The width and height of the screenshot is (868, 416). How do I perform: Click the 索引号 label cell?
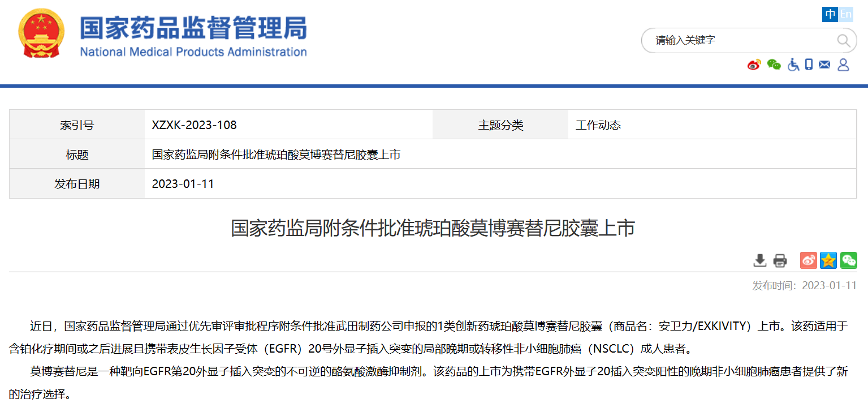(x=77, y=125)
